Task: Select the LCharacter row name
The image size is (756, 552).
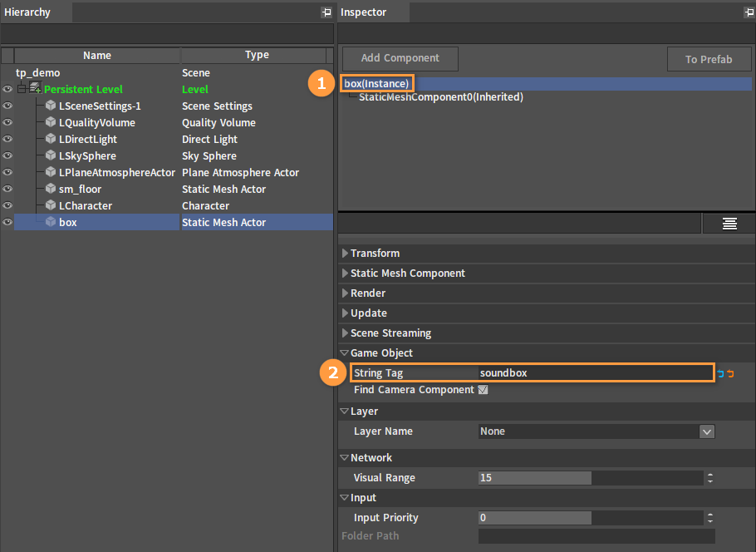Action: [x=86, y=205]
